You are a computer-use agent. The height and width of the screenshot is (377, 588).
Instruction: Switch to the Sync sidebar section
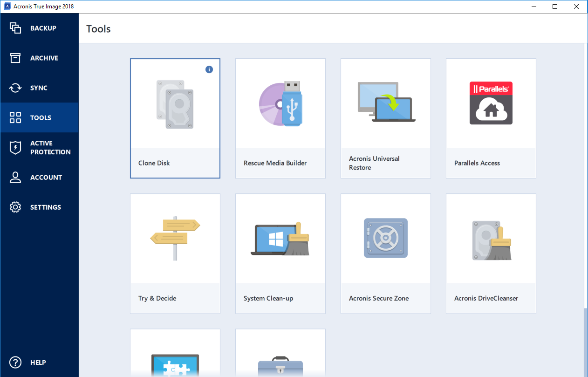(x=39, y=88)
